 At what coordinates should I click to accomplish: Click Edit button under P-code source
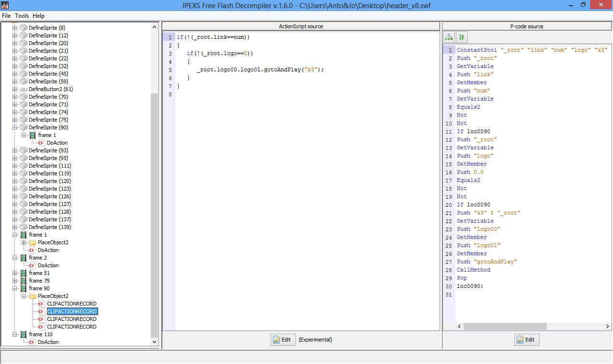526,340
